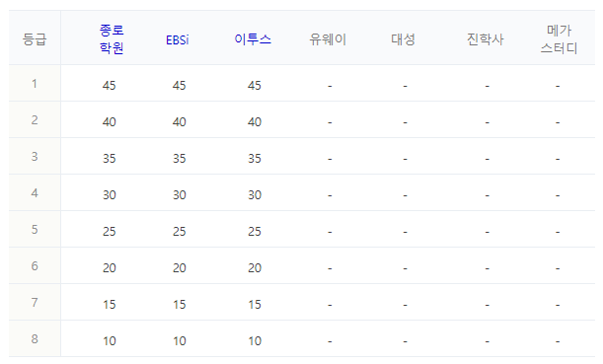Select 종로학원 score 40 in grade 2
Viewport: 603px width, 364px height.
point(110,122)
